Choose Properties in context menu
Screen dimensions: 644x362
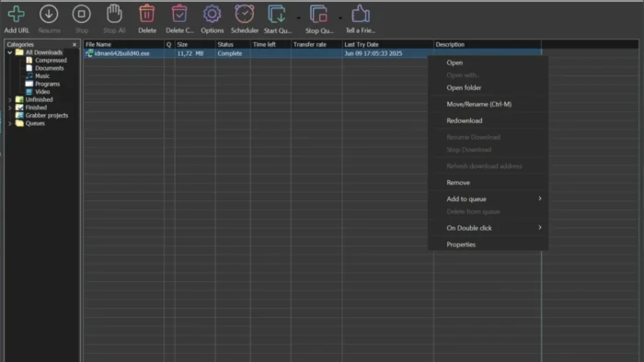pyautogui.click(x=488, y=244)
